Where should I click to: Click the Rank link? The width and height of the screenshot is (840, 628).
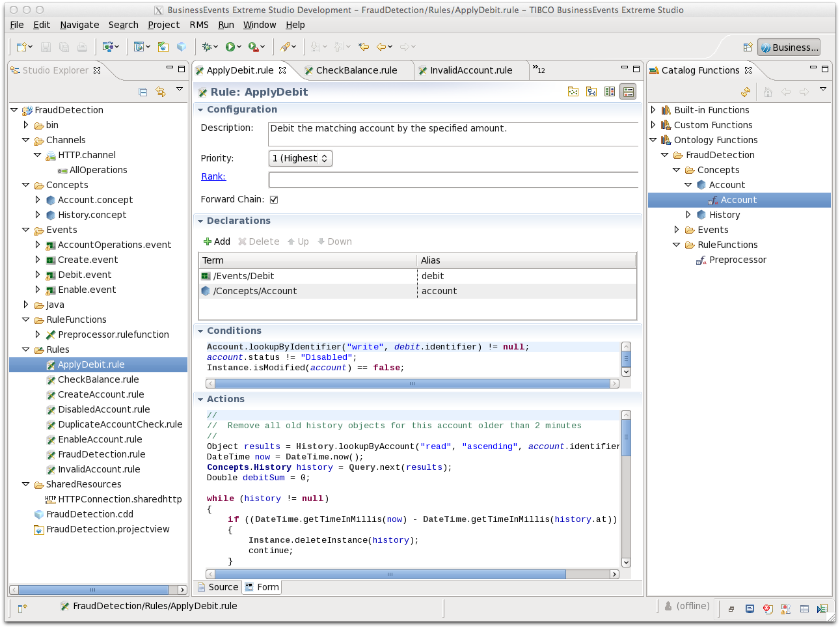[x=213, y=176]
